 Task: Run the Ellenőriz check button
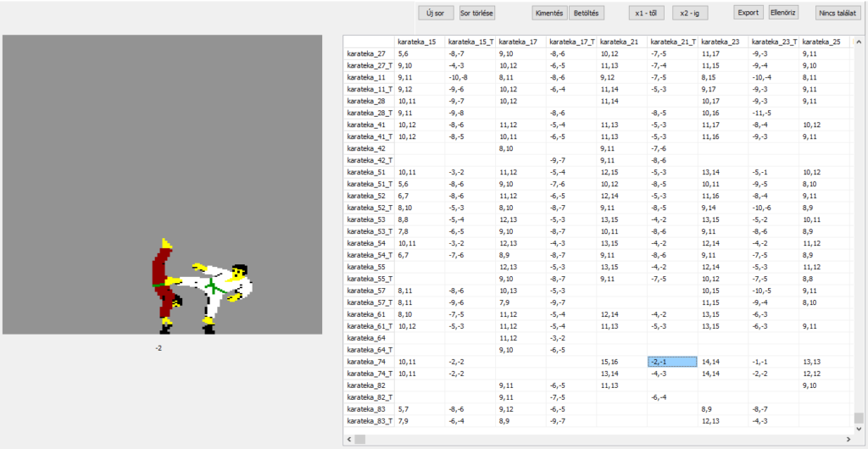coord(782,13)
